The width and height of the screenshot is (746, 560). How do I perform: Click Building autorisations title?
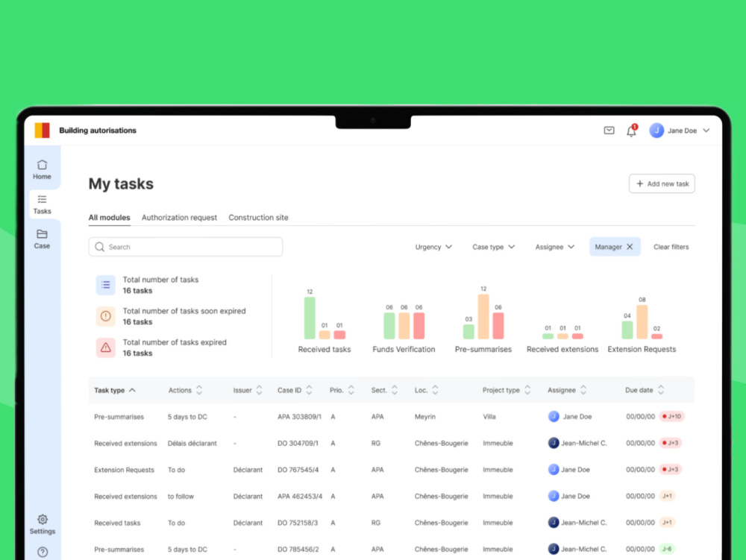98,130
